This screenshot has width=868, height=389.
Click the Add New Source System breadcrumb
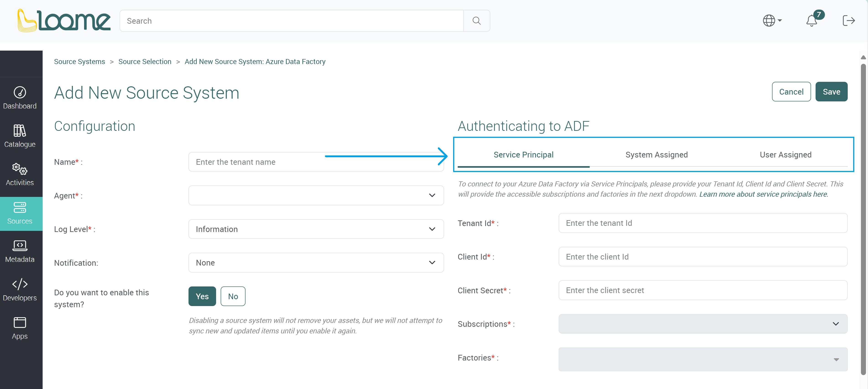(255, 62)
